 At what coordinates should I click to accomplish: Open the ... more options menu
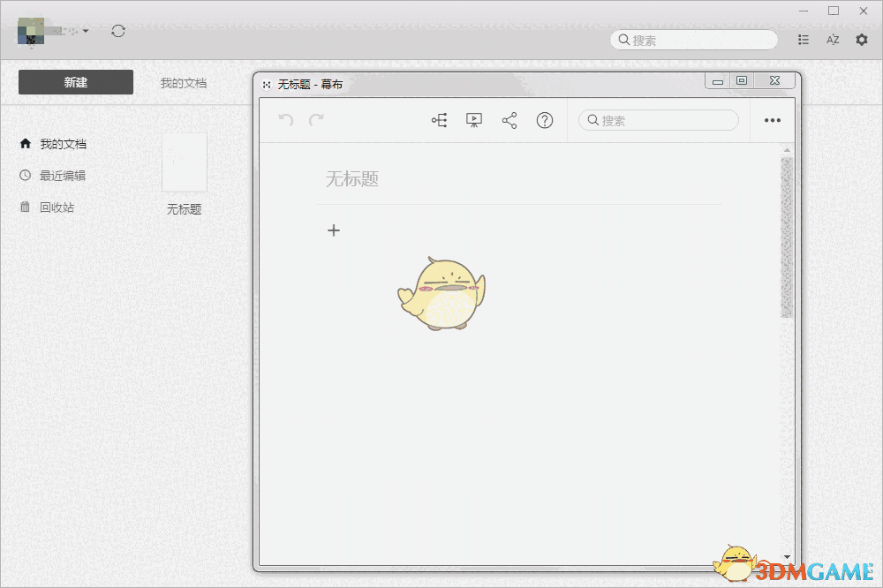point(773,120)
